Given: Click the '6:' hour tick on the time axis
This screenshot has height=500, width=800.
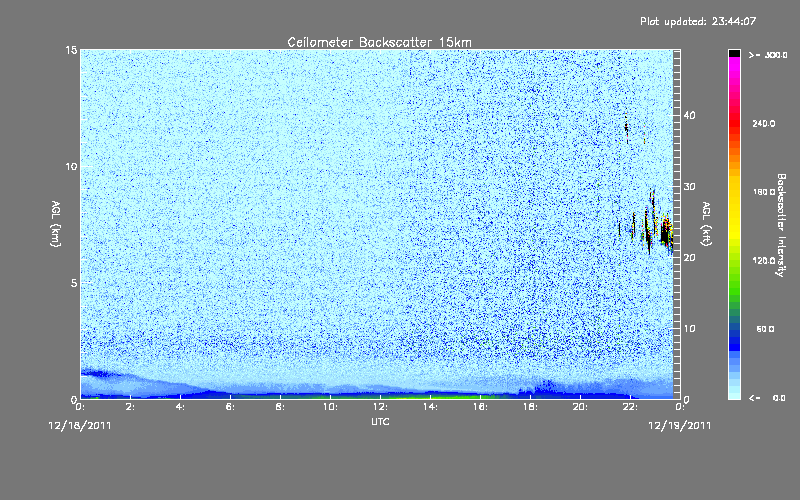Looking at the screenshot, I should [x=231, y=407].
